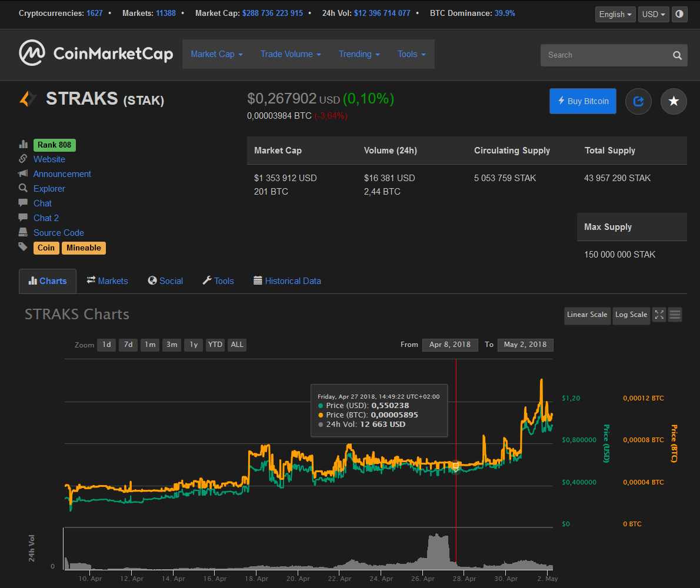Open the Historical Data tab
Image resolution: width=700 pixels, height=588 pixels.
click(x=288, y=281)
